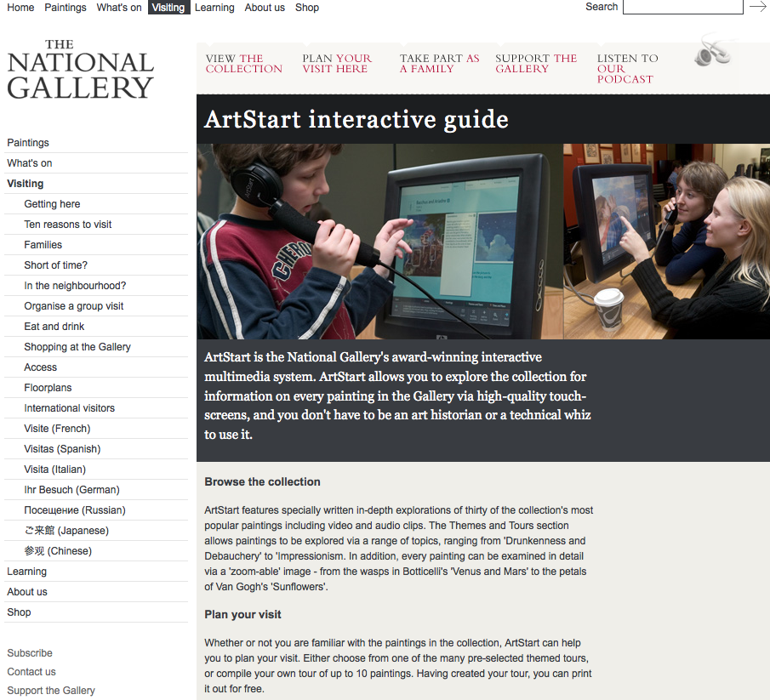Click the boy with headphones photo
770x700 pixels.
pyautogui.click(x=379, y=241)
